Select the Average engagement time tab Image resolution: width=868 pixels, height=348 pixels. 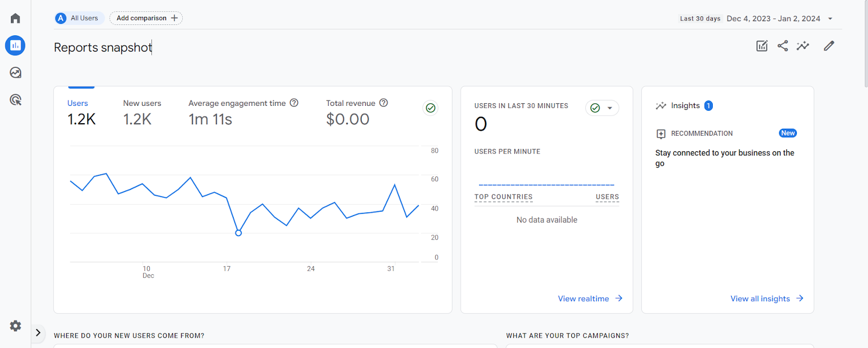tap(243, 113)
